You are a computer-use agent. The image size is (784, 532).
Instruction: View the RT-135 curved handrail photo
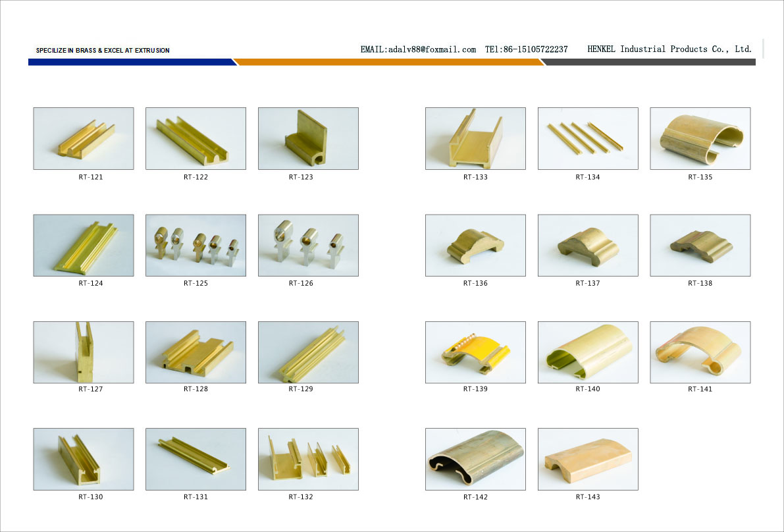pos(700,138)
